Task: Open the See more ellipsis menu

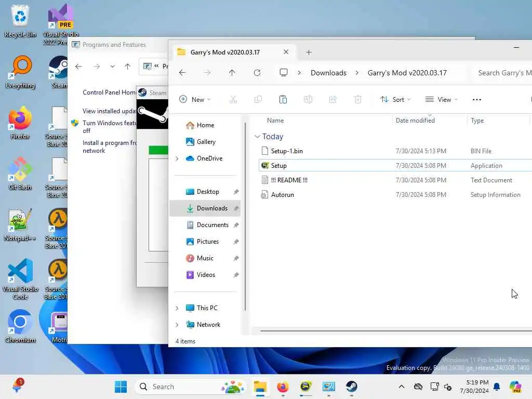Action: [x=477, y=99]
